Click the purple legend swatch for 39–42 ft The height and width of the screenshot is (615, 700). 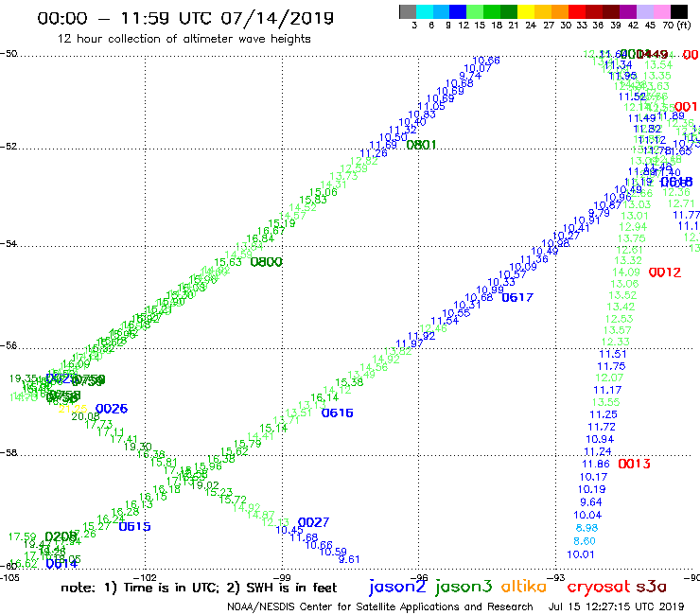pos(627,11)
